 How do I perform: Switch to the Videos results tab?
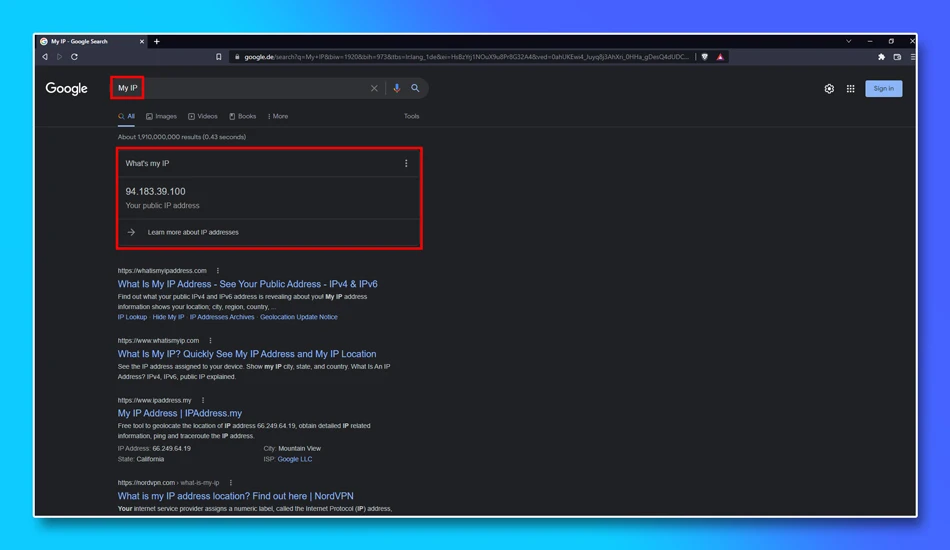tap(203, 116)
